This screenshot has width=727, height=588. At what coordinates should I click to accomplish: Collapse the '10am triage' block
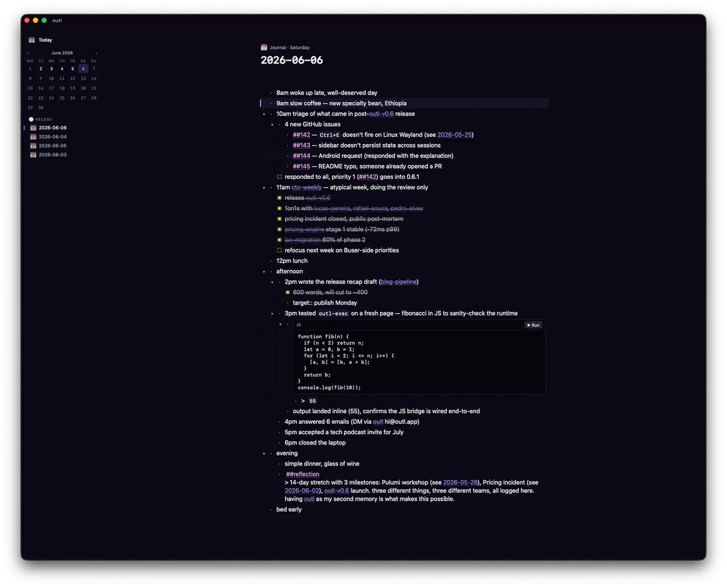(x=264, y=114)
